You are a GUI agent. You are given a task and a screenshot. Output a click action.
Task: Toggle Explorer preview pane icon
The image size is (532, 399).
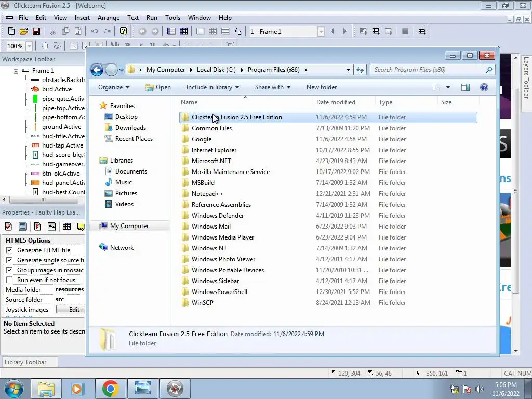(x=465, y=87)
